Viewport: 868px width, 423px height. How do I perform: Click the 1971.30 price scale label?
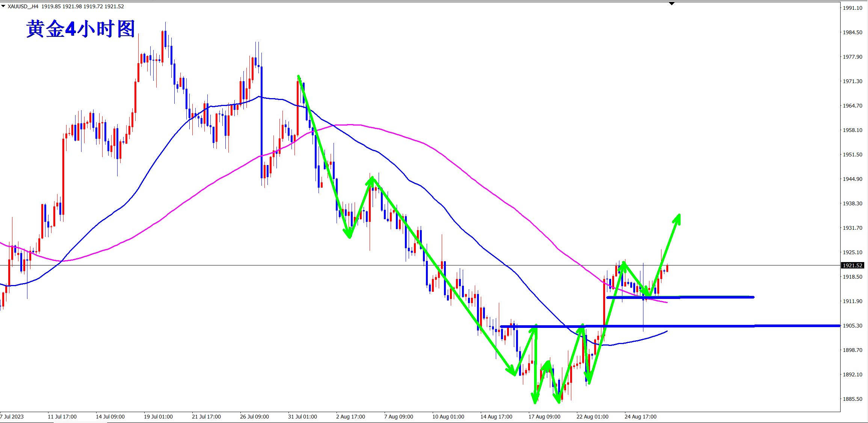[x=852, y=81]
